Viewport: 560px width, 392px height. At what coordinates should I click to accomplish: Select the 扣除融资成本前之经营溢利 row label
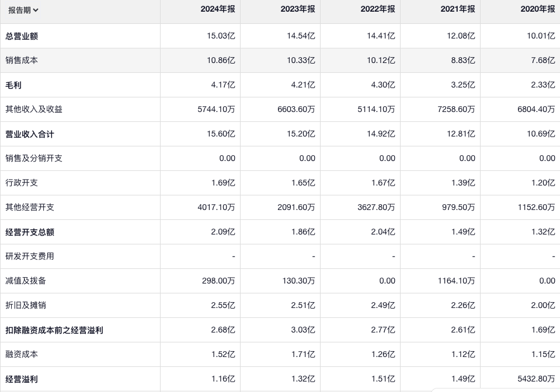click(54, 330)
